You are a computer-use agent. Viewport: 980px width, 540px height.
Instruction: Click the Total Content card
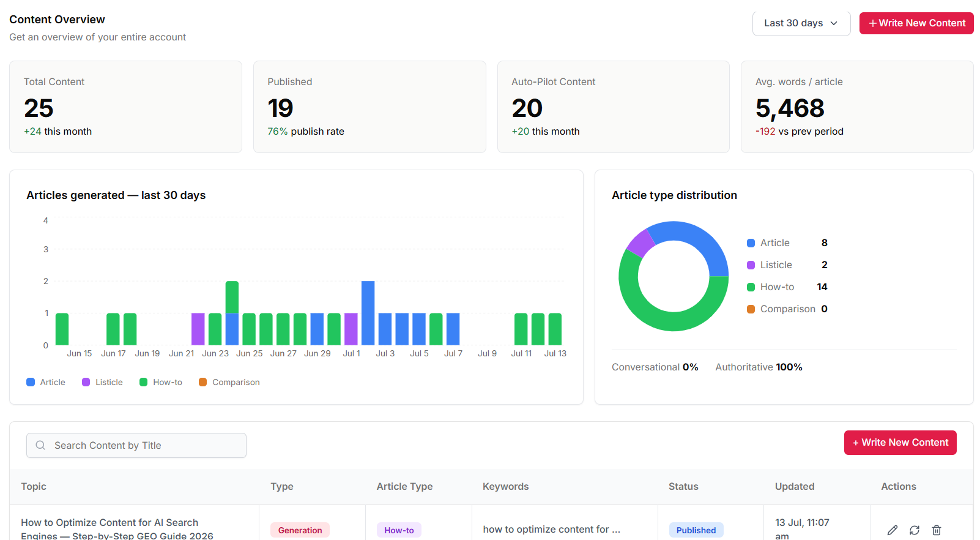[125, 107]
